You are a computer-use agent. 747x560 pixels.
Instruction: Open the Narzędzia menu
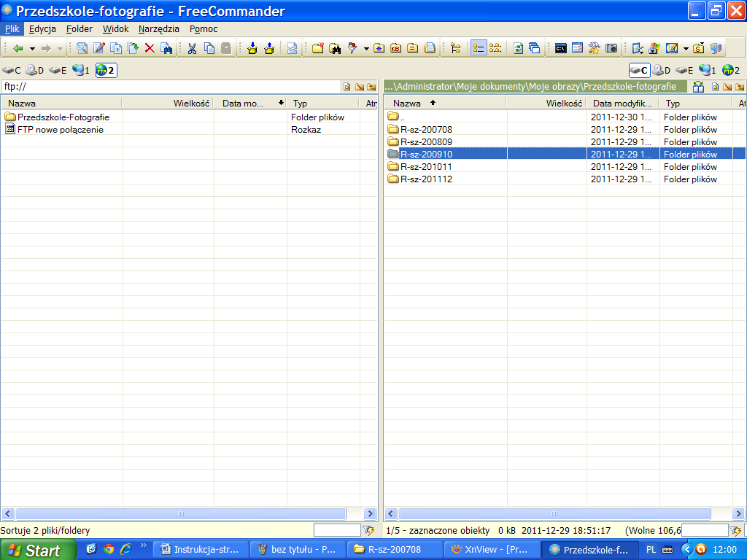[x=158, y=29]
